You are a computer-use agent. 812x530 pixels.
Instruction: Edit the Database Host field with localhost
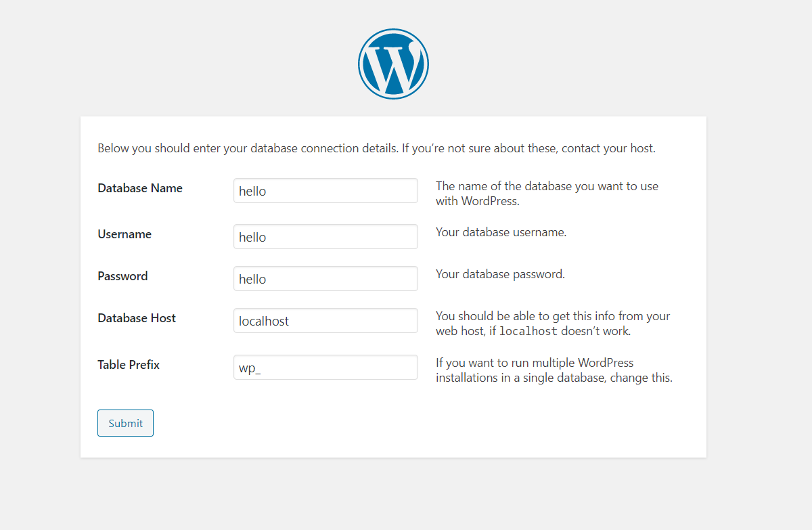point(325,321)
